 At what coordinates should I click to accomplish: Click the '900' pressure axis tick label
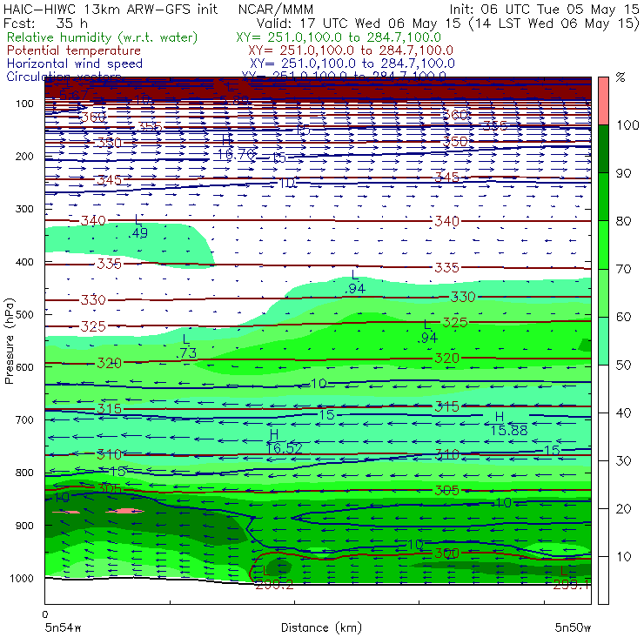[24, 526]
